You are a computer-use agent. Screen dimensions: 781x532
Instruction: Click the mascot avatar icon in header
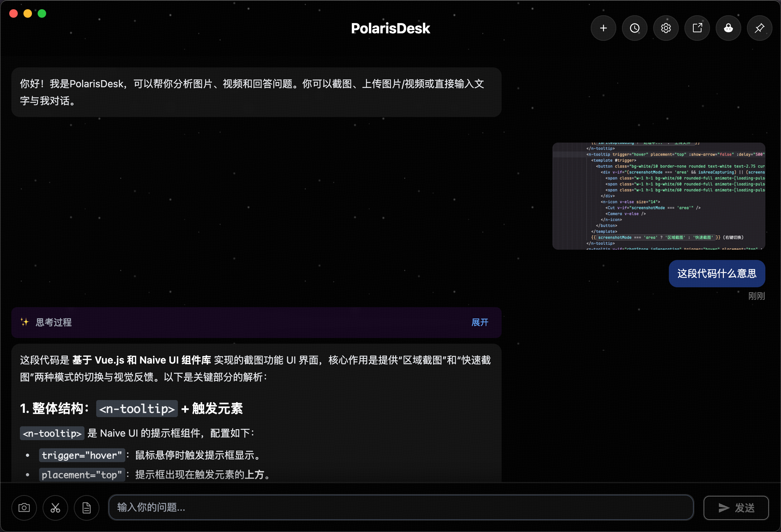click(x=728, y=28)
